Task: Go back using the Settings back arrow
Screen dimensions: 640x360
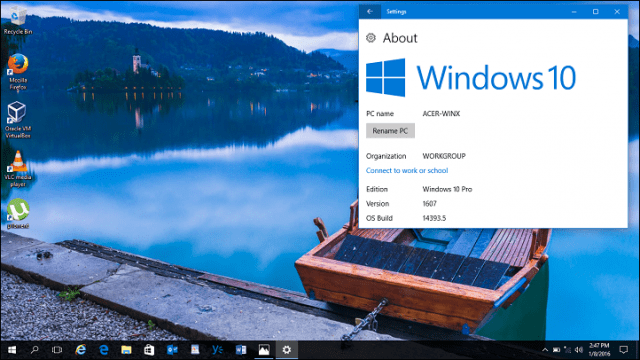Action: (x=370, y=11)
